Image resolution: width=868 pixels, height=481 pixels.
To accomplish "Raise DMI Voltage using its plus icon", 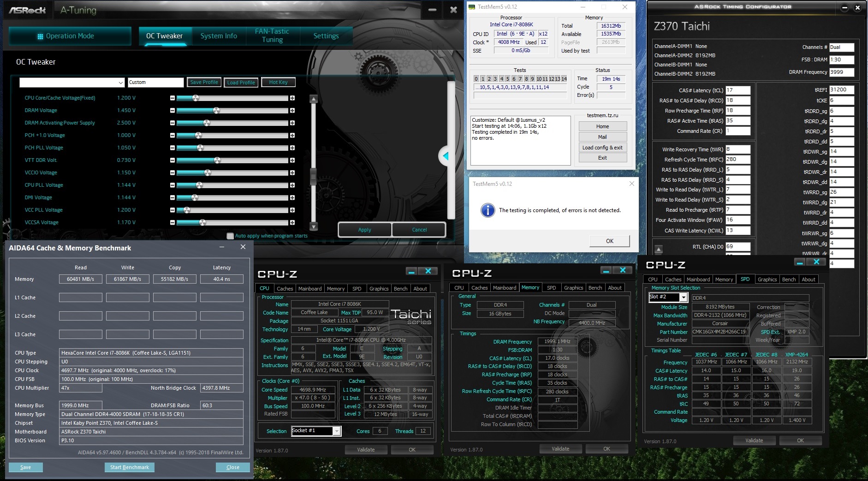I will click(x=292, y=198).
